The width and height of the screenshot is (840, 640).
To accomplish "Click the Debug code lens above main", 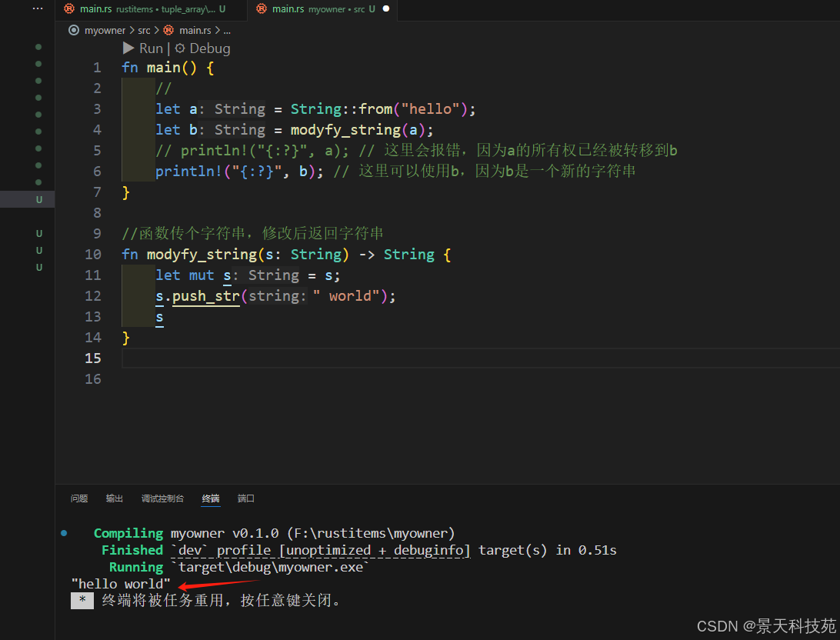I will point(209,48).
